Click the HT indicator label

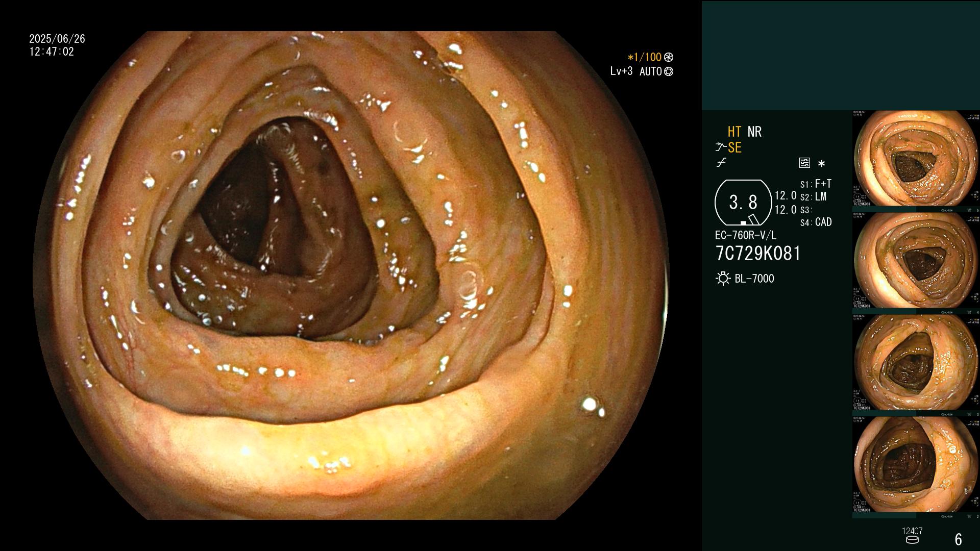[734, 132]
